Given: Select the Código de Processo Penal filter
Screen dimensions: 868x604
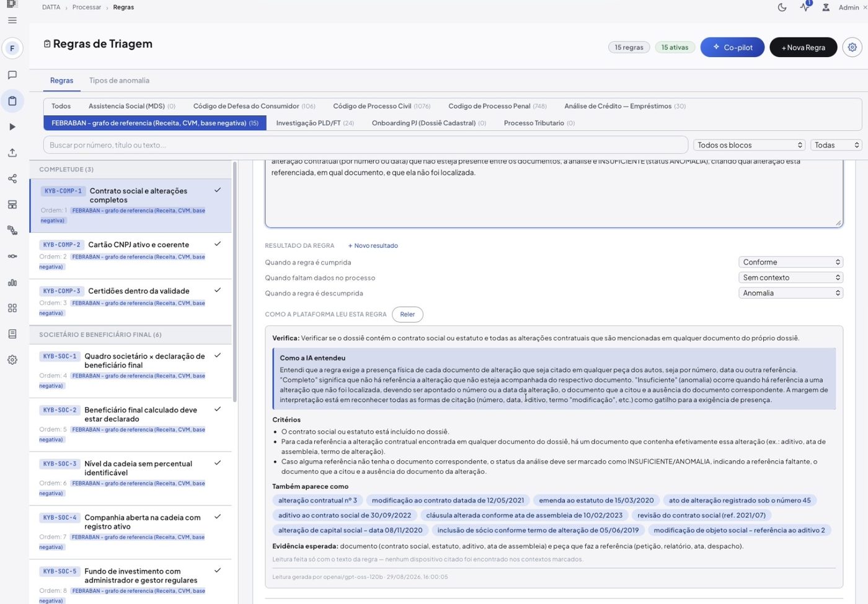Looking at the screenshot, I should 498,106.
